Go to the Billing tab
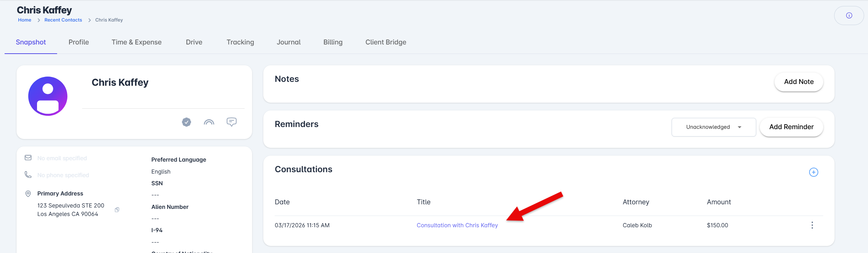The height and width of the screenshot is (253, 868). [x=333, y=42]
